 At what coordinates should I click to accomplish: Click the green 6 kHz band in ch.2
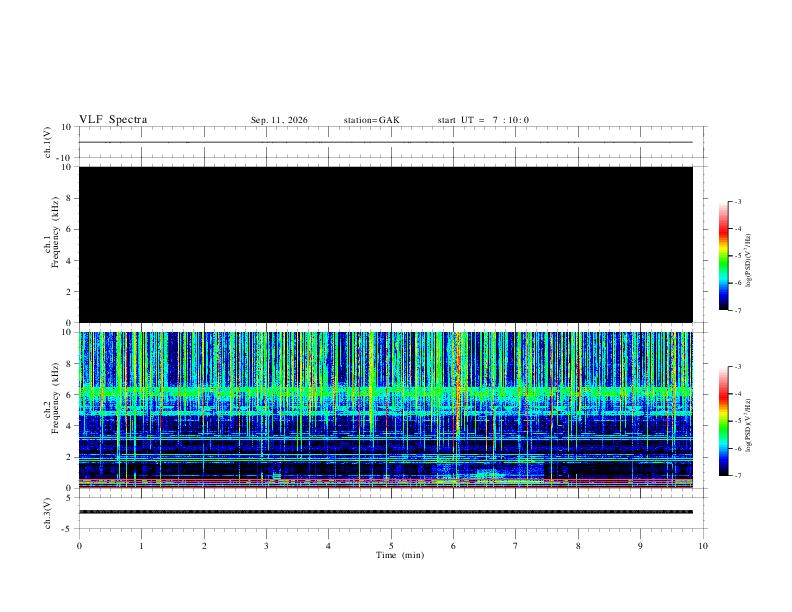386,391
